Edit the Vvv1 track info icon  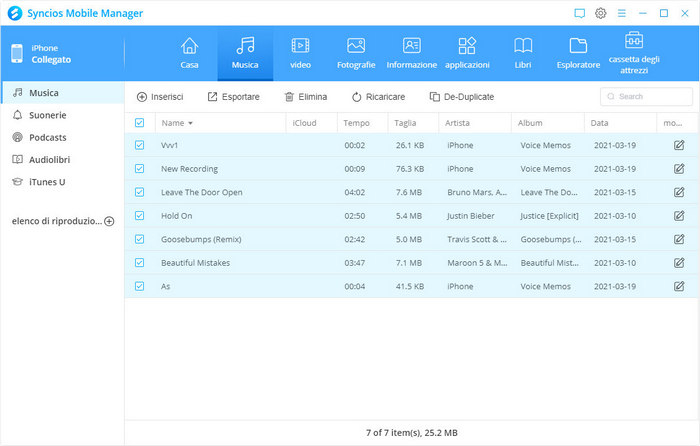679,145
